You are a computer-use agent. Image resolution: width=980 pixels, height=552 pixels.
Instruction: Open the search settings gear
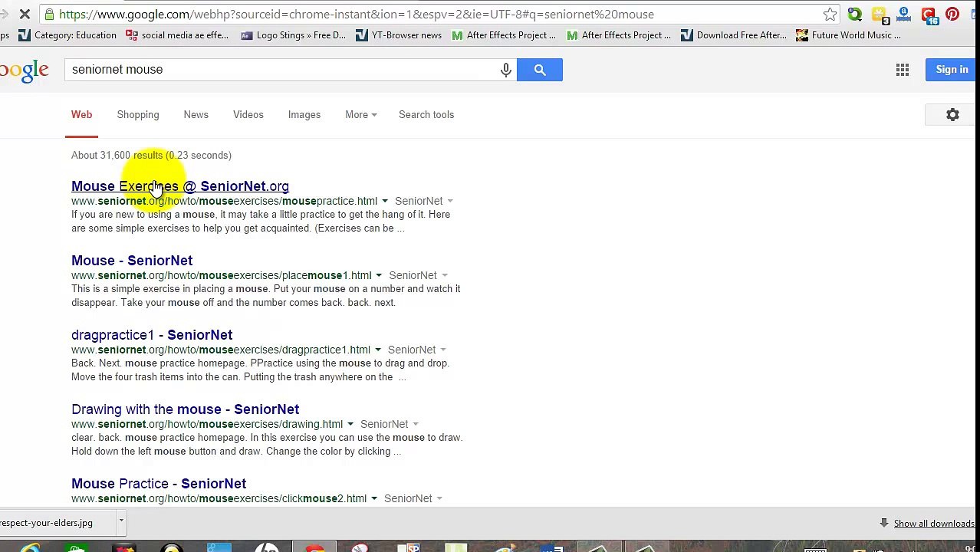[x=952, y=115]
